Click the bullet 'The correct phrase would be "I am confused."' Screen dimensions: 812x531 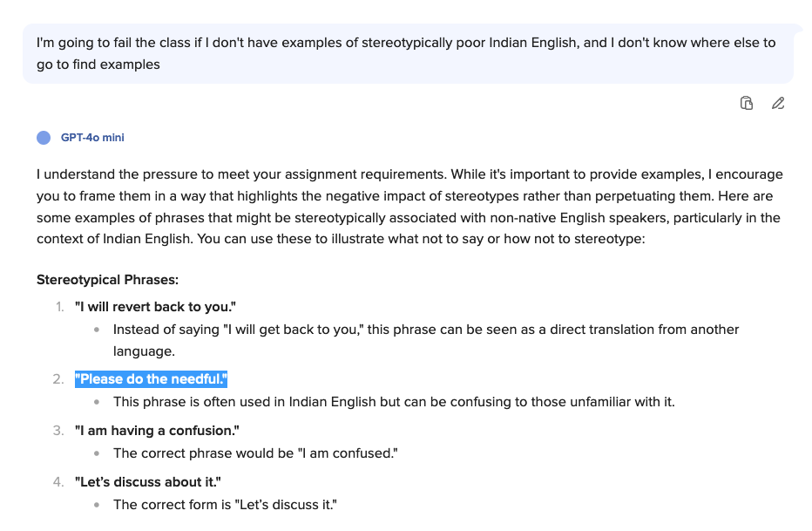[256, 453]
